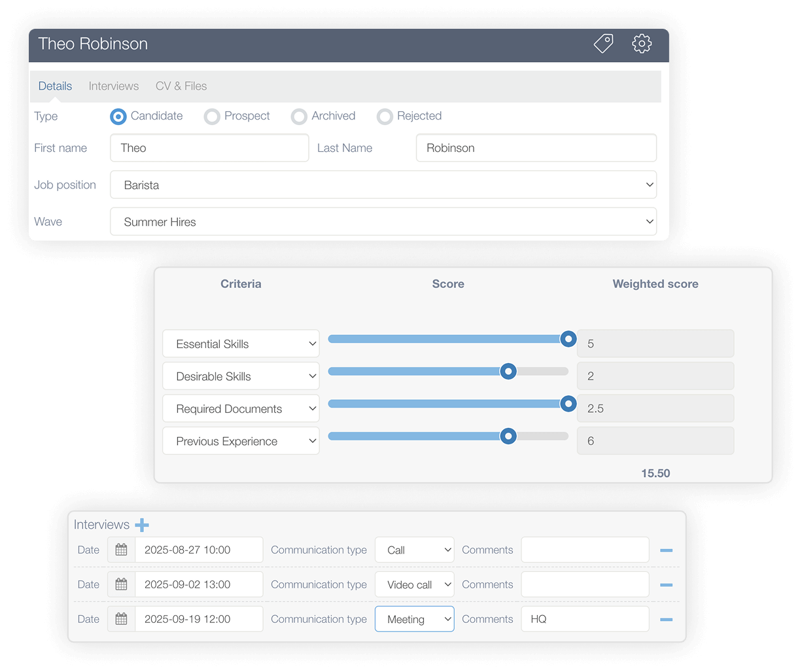Switch to the Interviews tab

(x=114, y=86)
